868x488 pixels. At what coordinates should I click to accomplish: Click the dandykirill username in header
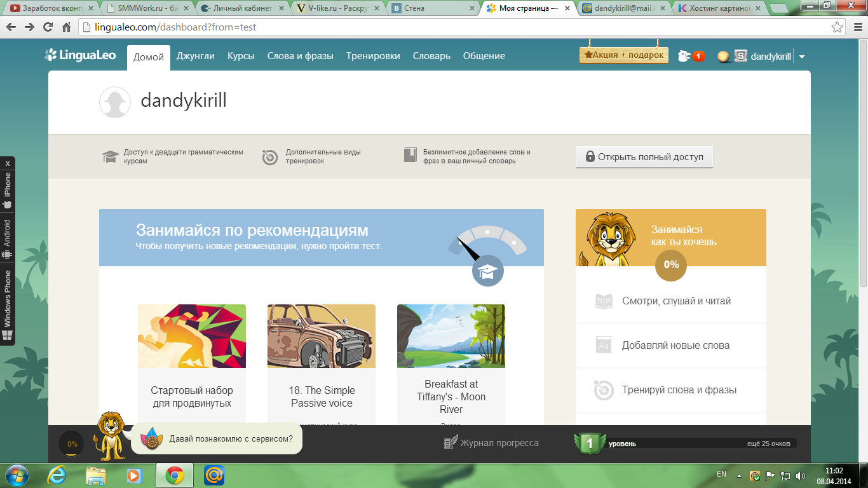771,56
